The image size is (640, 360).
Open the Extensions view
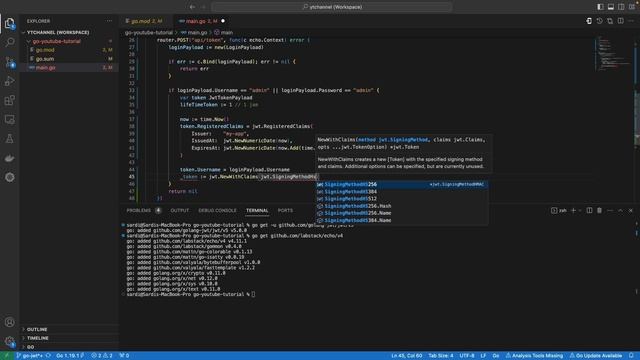click(x=10, y=100)
